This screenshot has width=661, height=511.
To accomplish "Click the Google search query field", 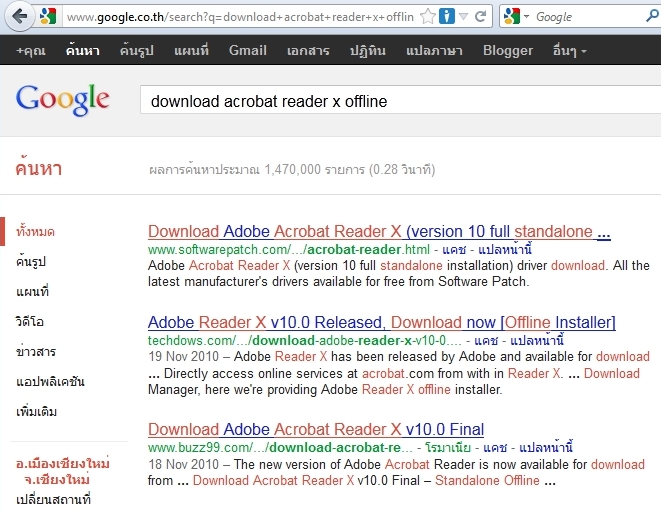I will (400, 100).
